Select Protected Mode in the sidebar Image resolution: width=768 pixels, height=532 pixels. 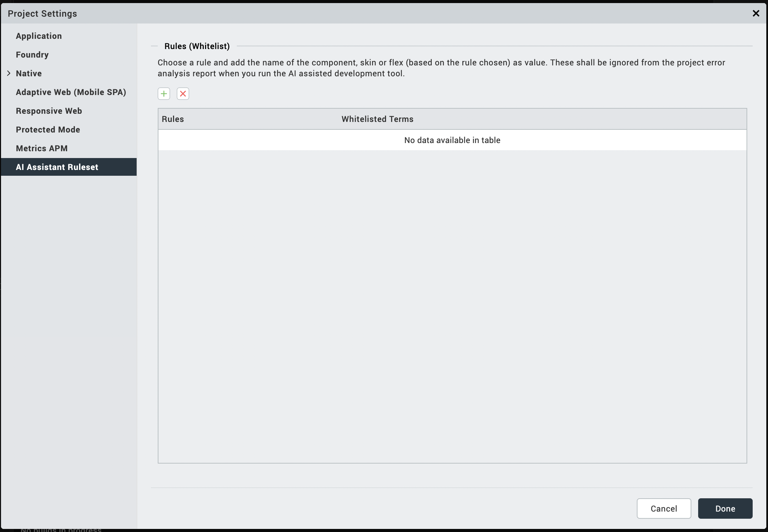(48, 130)
